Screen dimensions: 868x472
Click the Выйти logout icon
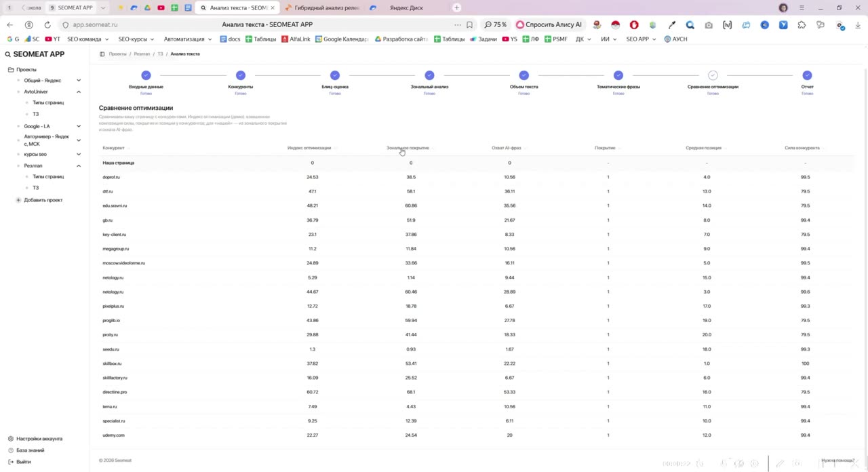11,462
